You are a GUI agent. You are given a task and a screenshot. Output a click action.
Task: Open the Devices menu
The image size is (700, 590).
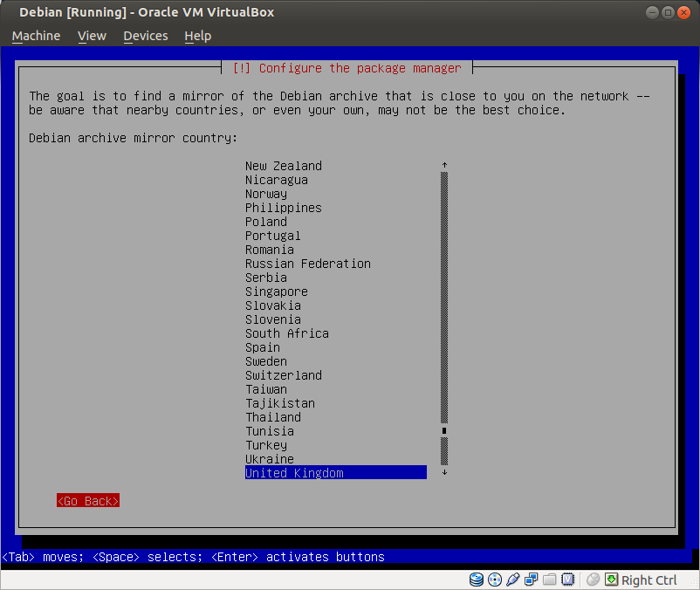145,36
